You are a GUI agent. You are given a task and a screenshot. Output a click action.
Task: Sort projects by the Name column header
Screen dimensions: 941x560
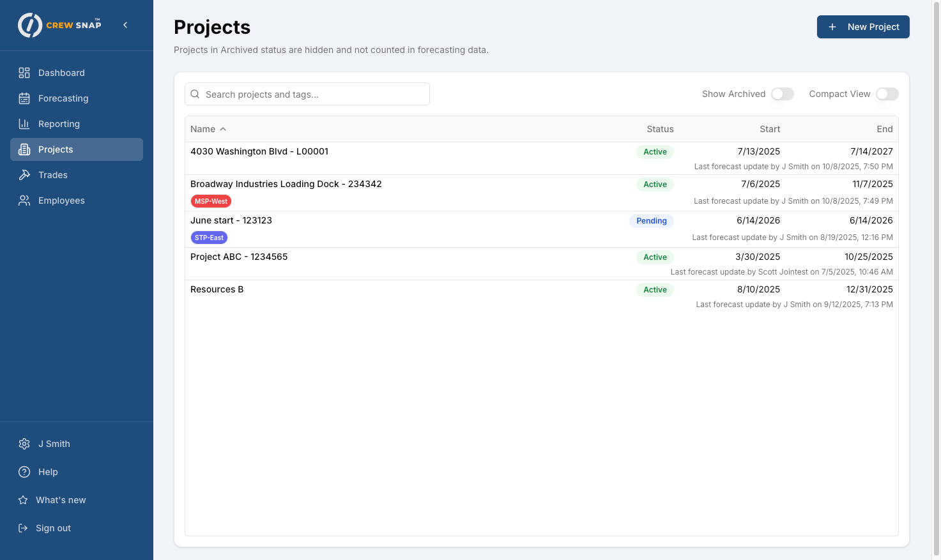click(x=203, y=129)
